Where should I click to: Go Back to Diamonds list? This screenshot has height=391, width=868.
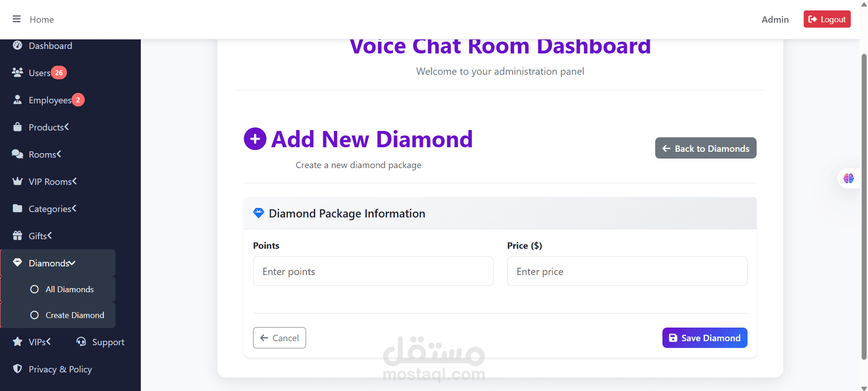705,148
